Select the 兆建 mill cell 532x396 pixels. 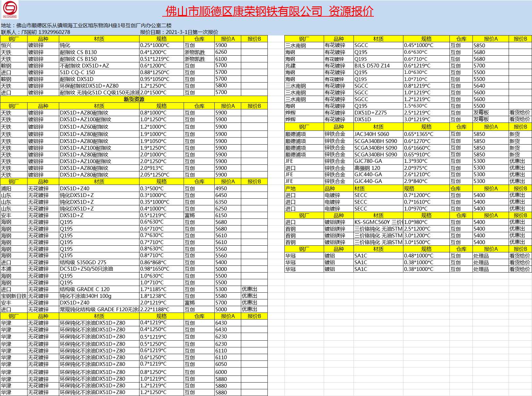point(304,66)
